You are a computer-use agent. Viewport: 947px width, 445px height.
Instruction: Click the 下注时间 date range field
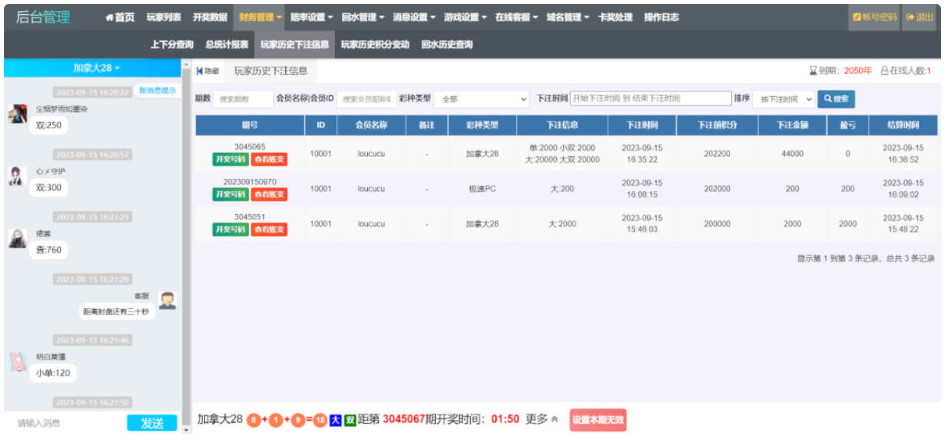pos(650,98)
